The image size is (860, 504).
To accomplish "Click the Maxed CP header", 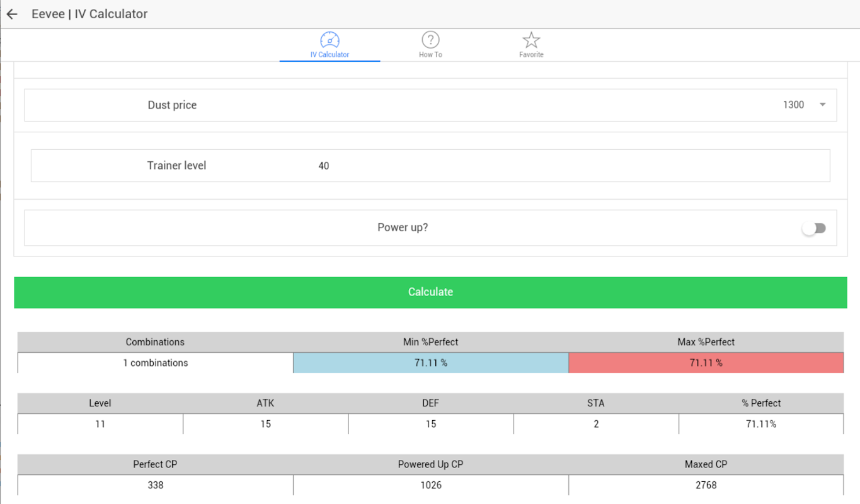I will pyautogui.click(x=706, y=464).
